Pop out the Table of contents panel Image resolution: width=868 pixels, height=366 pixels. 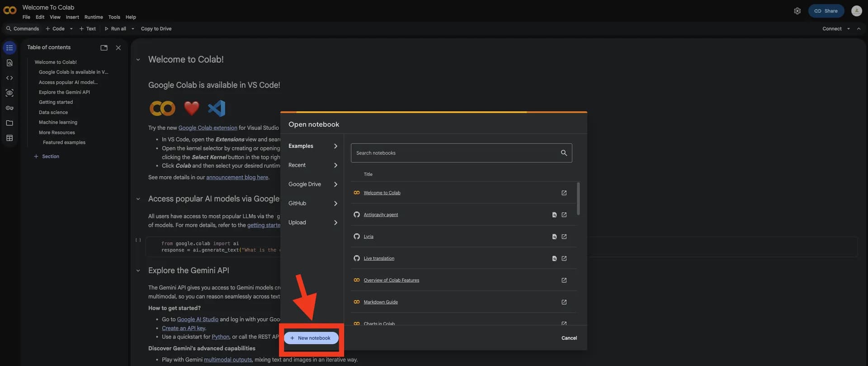104,48
